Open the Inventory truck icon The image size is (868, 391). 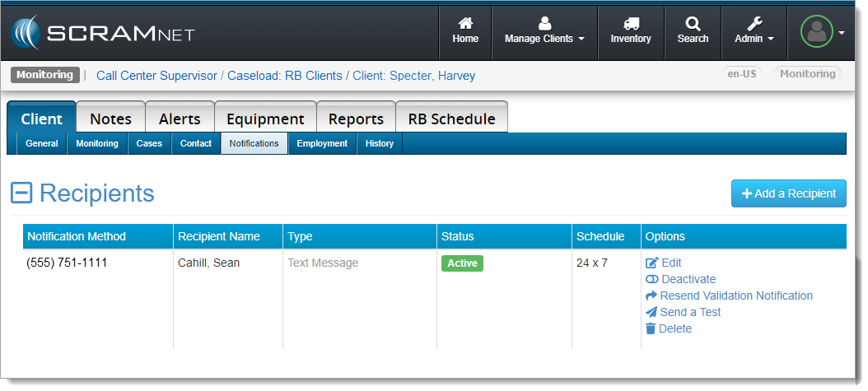coord(631,24)
